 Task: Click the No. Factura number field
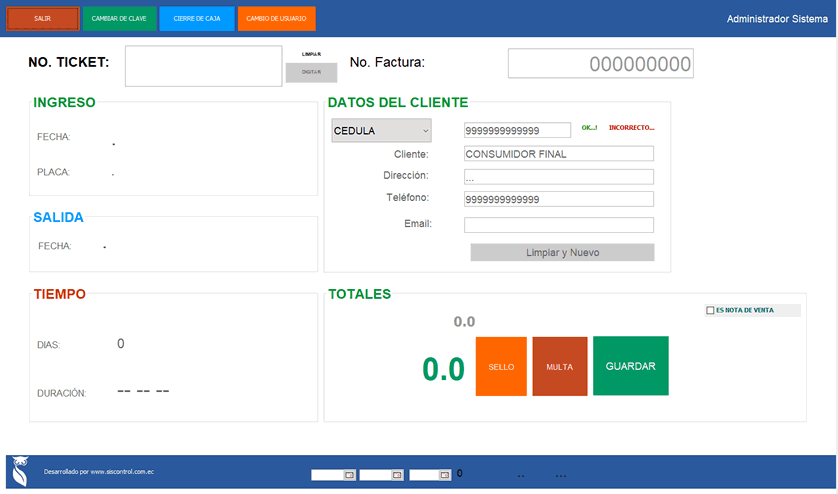coord(600,64)
